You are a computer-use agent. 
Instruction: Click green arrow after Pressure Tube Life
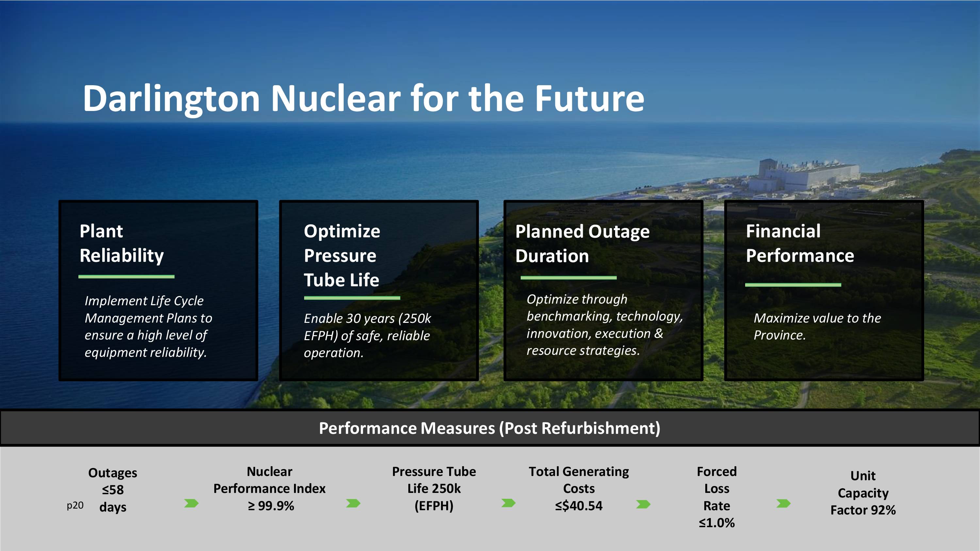tap(508, 503)
